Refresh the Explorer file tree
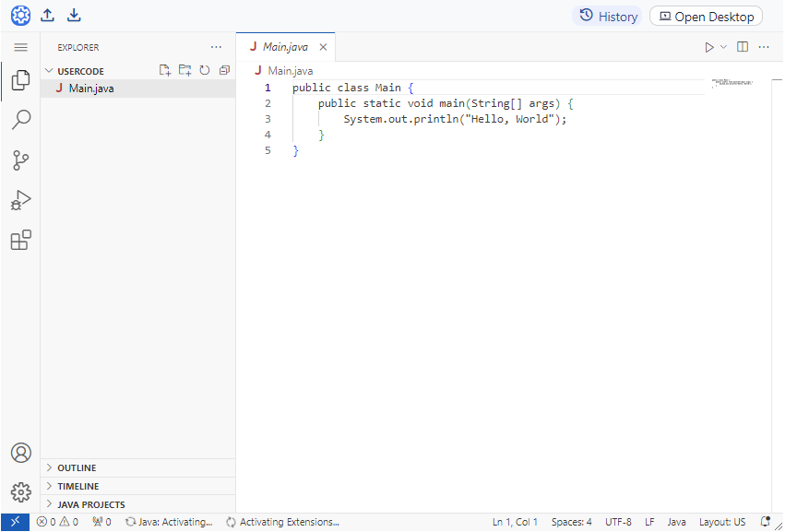Screen dimensions: 785x532 205,70
